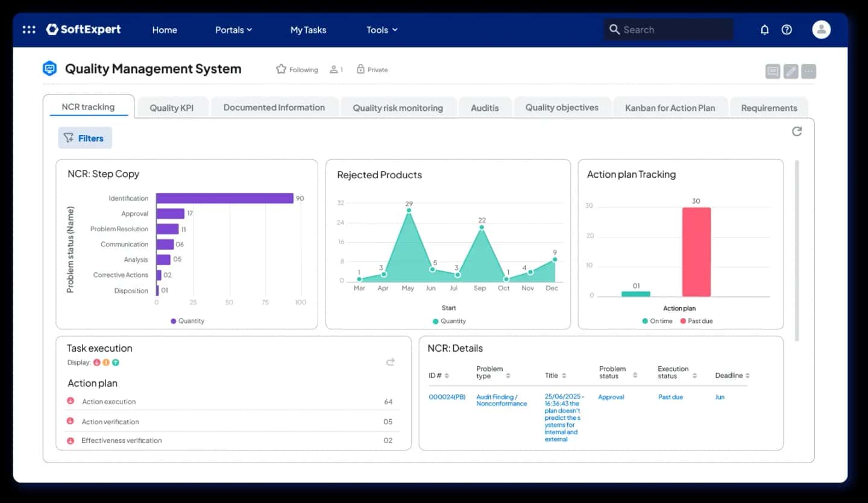Click the Filters button
The width and height of the screenshot is (868, 503).
coord(84,138)
